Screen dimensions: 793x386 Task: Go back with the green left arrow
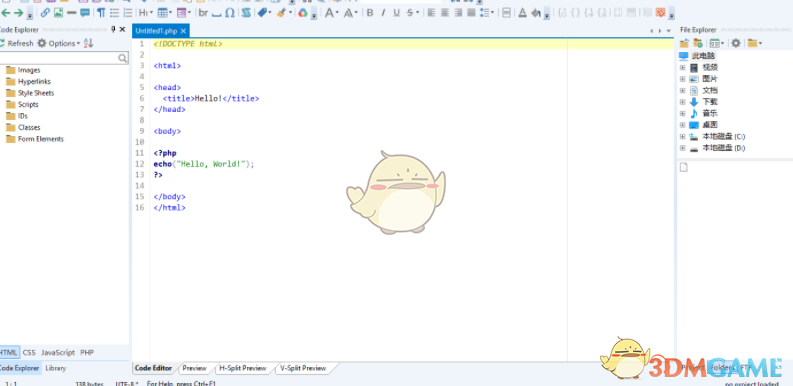[x=6, y=13]
